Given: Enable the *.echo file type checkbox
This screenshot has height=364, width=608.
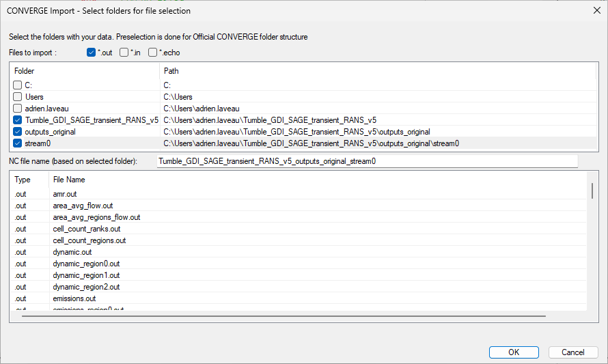Looking at the screenshot, I should click(153, 53).
